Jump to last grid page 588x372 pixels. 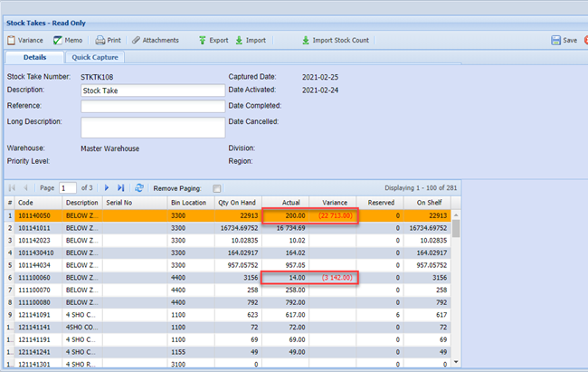pyautogui.click(x=121, y=187)
